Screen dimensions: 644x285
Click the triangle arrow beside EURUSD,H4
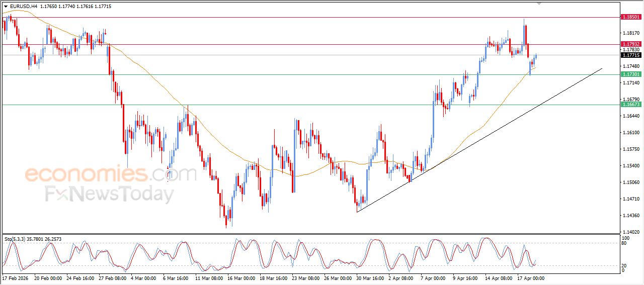[x=6, y=7]
